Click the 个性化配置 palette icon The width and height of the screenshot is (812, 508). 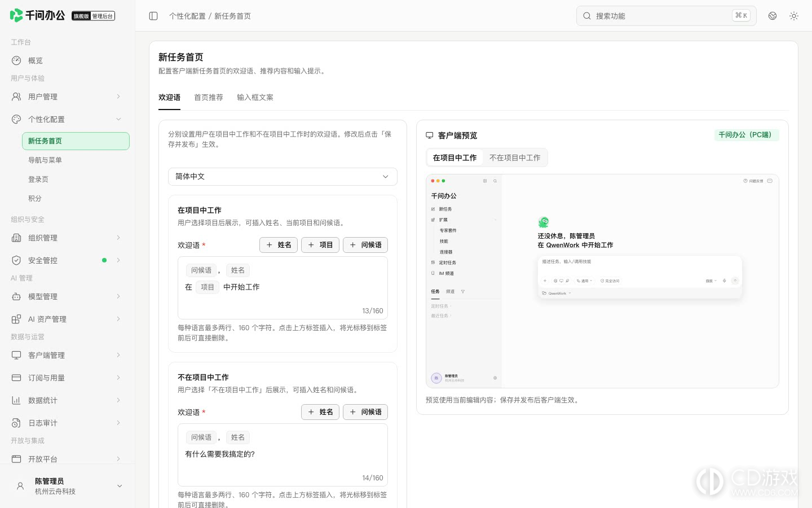click(x=16, y=119)
